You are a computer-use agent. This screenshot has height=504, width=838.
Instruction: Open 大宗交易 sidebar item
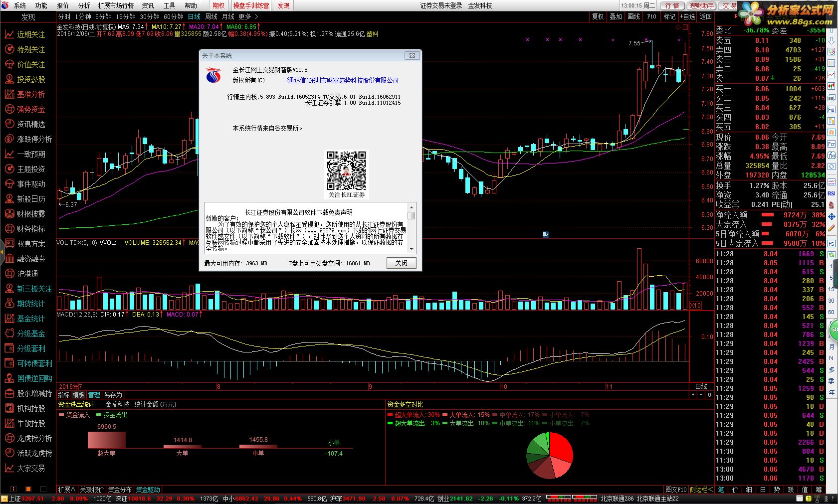[25, 468]
